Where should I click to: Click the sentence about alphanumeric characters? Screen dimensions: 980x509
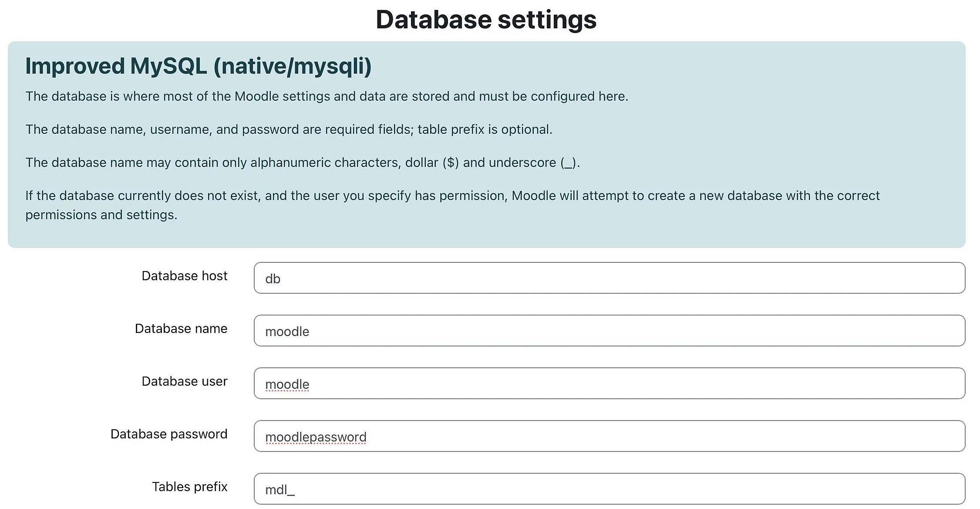pyautogui.click(x=303, y=163)
